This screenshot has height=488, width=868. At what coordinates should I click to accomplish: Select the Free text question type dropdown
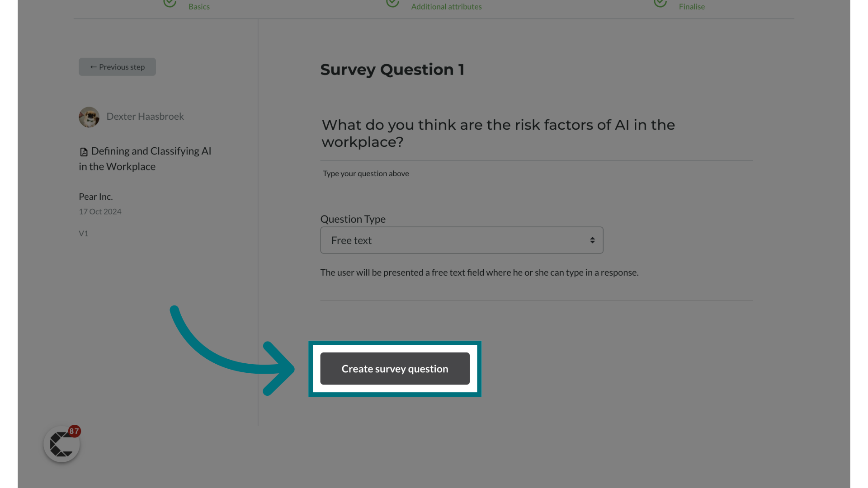pyautogui.click(x=462, y=240)
